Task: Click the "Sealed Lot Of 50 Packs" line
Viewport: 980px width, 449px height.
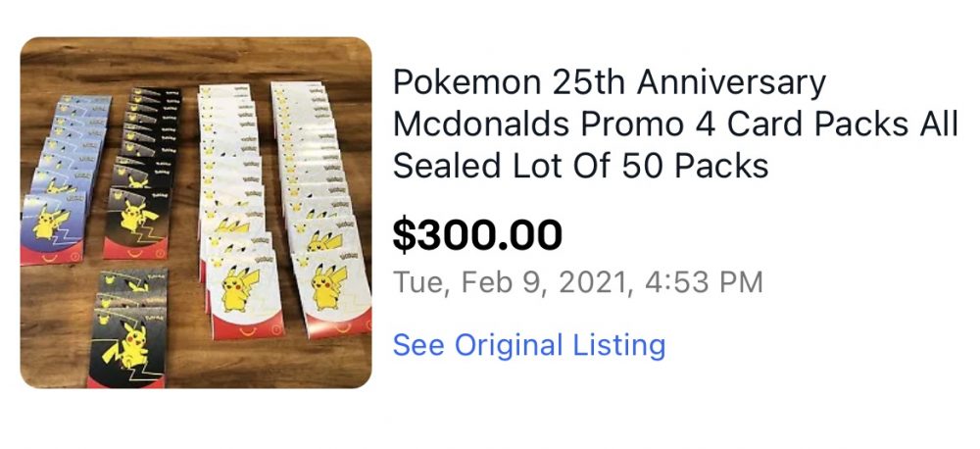Action: (x=580, y=166)
